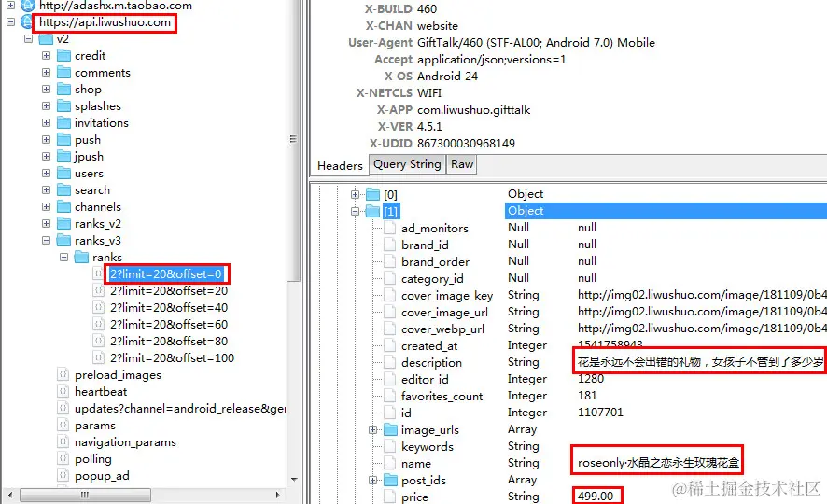Expand the [0] object node
Screen dimensions: 827x504
coord(355,194)
